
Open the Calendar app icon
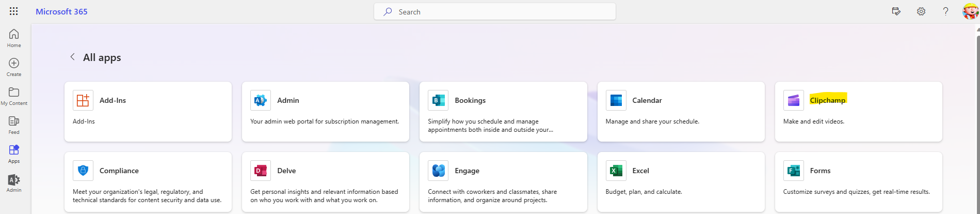[616, 100]
